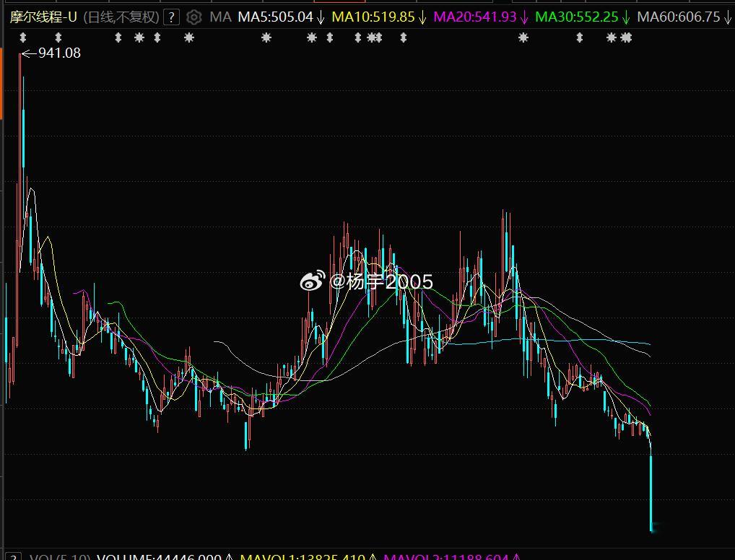Viewport: 735px width, 560px height.
Task: Click star event marker beneath 日线,不复权 label
Action: [x=139, y=38]
